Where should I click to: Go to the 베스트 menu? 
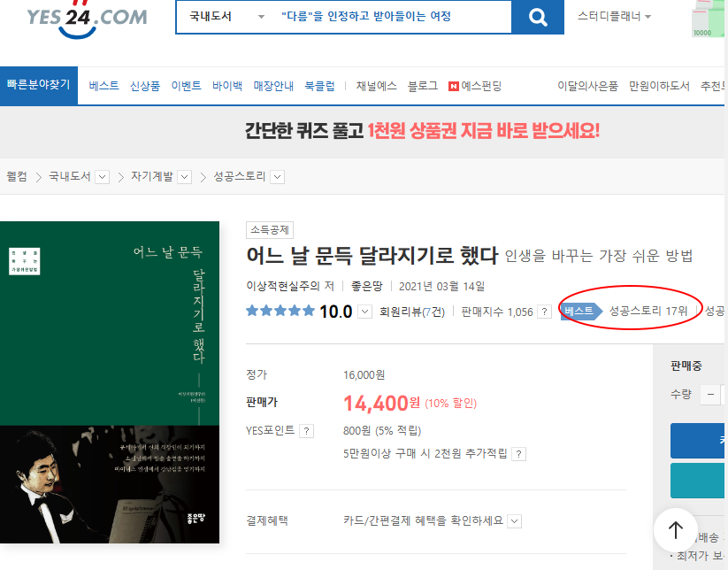pyautogui.click(x=104, y=86)
